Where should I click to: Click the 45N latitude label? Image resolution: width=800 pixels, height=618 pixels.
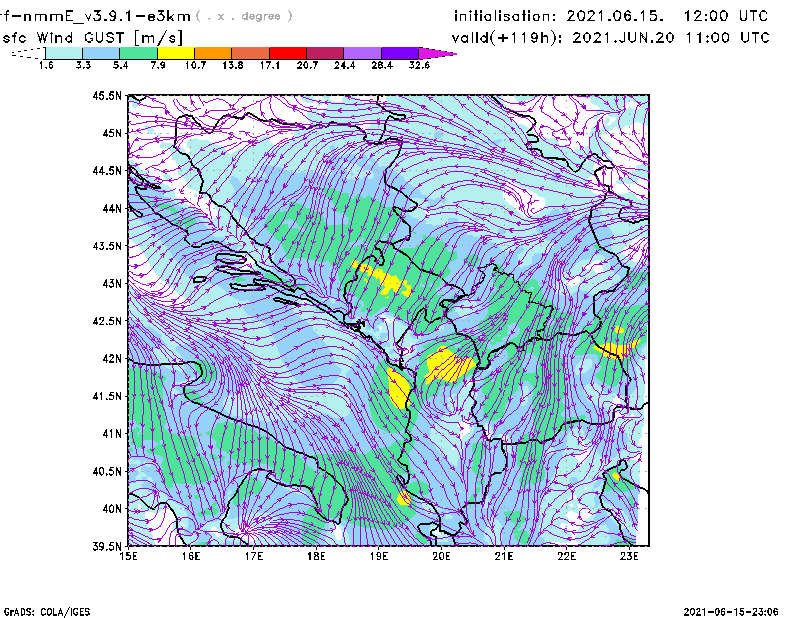click(112, 133)
